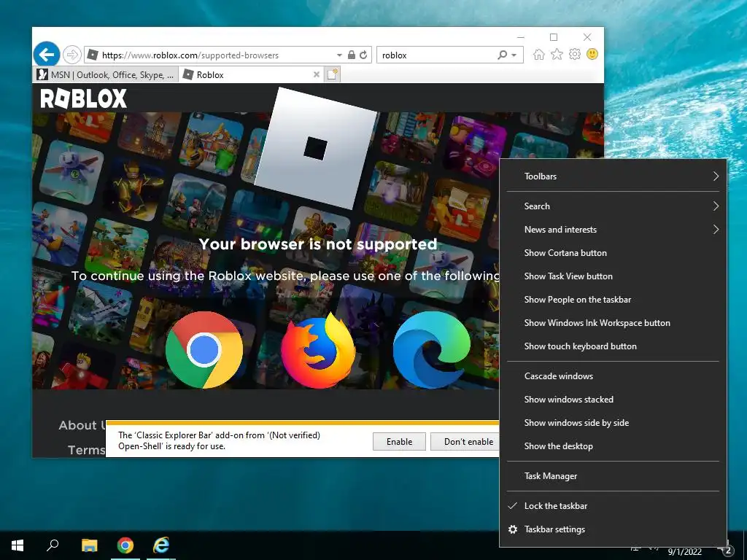Screen dimensions: 747x560
Task: Open the Windows Start button
Action: 18,545
